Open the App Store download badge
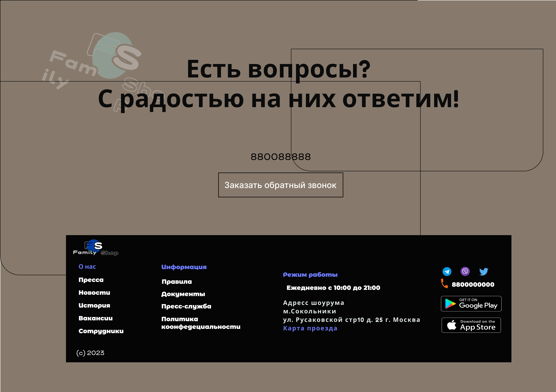Screen dimensions: 556x392 click(471, 325)
